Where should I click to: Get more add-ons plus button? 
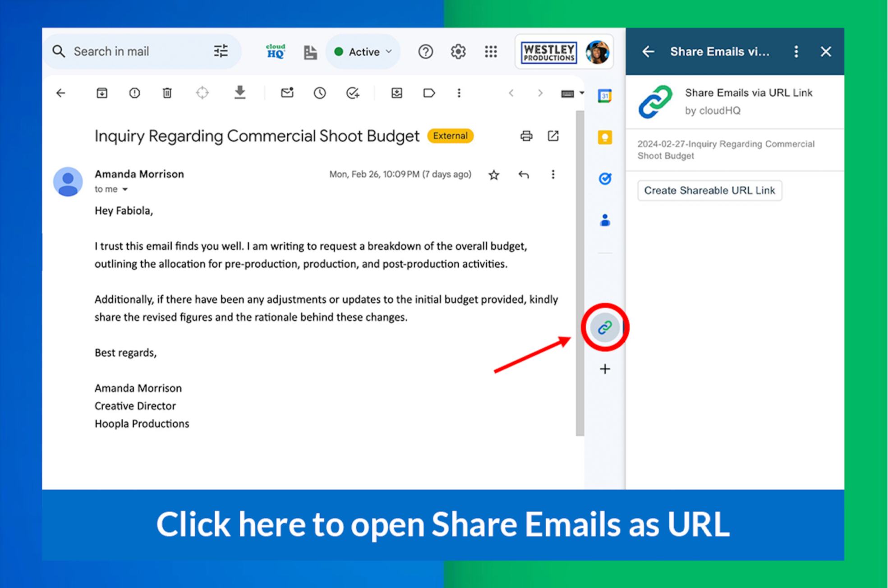(605, 369)
